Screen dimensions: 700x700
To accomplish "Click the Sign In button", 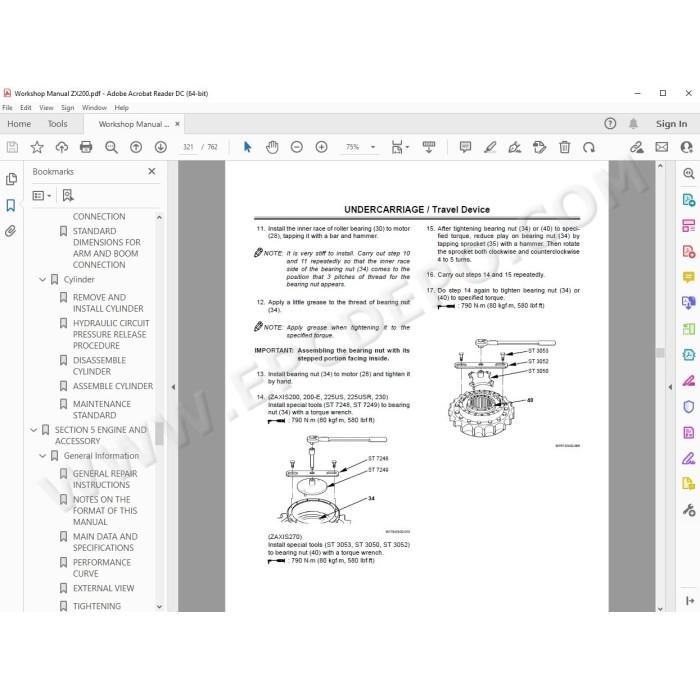I will [x=671, y=124].
